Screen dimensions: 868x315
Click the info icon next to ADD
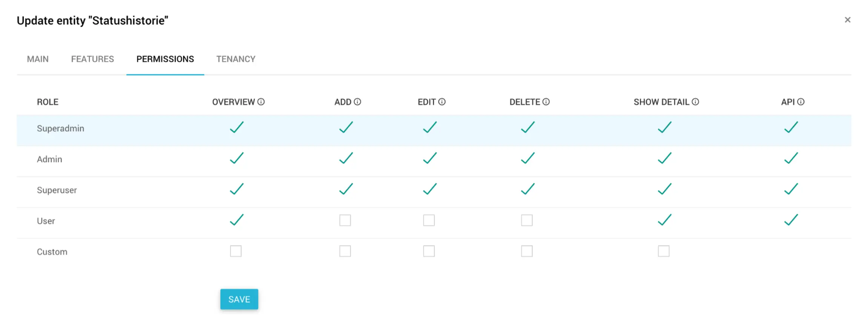click(357, 102)
